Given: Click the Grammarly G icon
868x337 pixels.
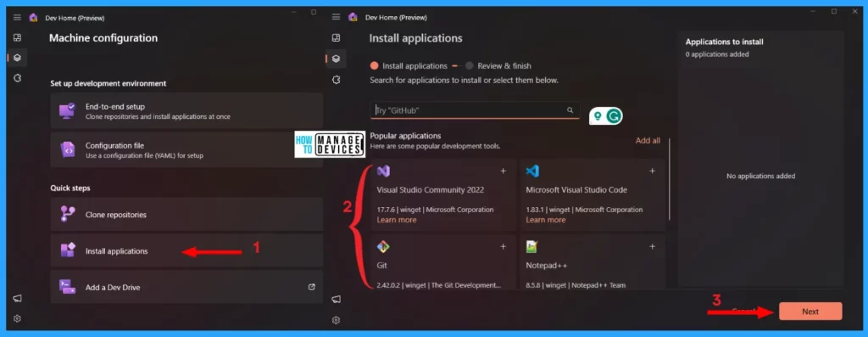Looking at the screenshot, I should point(614,115).
